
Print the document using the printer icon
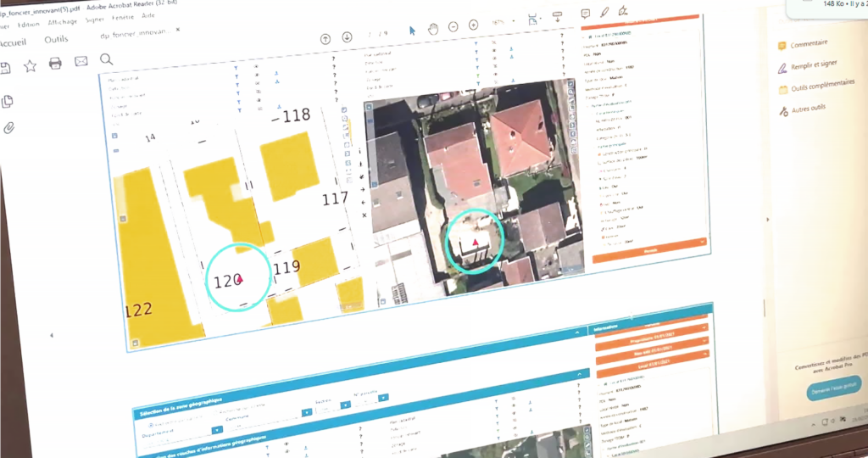55,63
